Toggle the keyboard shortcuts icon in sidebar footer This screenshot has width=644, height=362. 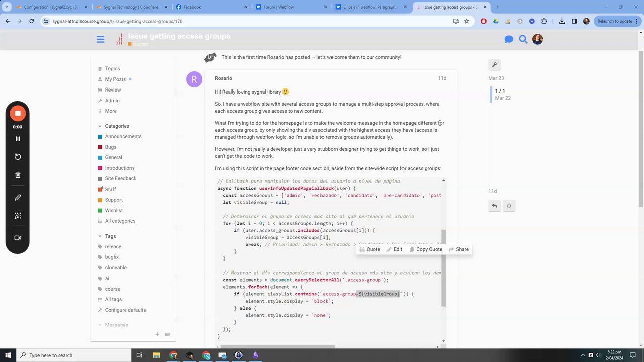tap(167, 334)
